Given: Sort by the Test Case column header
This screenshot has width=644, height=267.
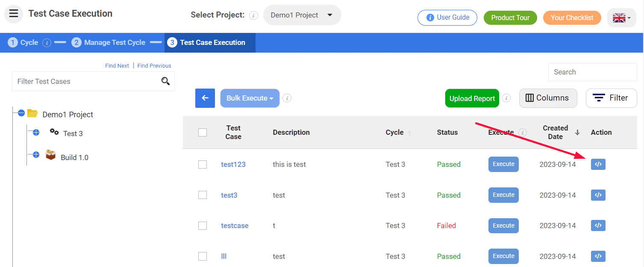Looking at the screenshot, I should [233, 132].
